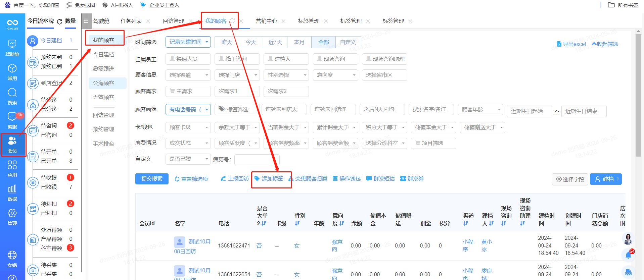Expand the 记录创建时间 dropdown
The image size is (644, 280).
[x=188, y=42]
